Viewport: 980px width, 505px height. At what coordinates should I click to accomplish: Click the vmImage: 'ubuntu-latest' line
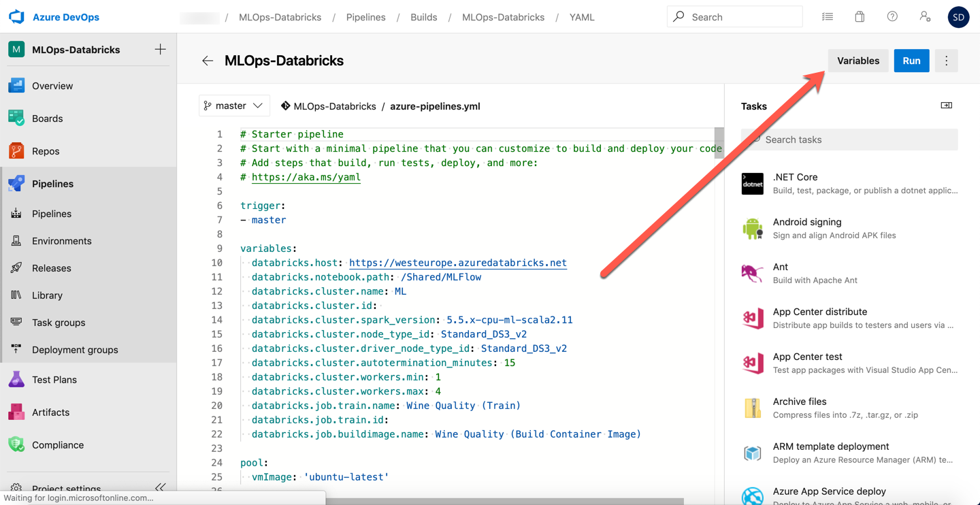[x=321, y=477]
